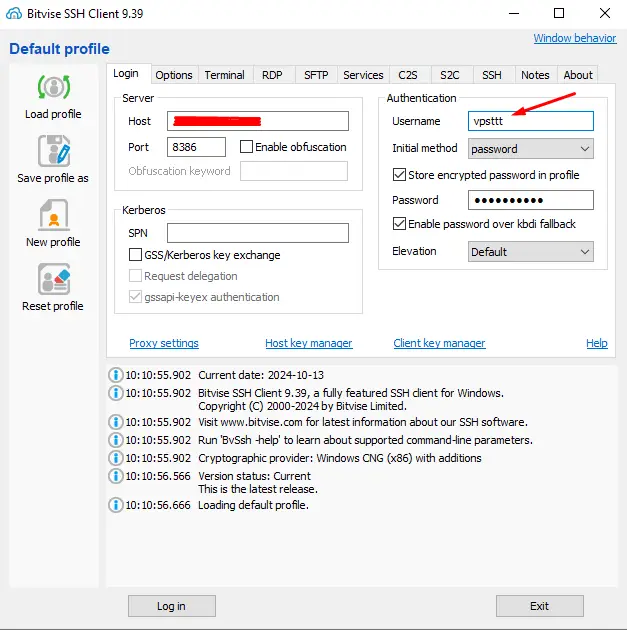Click the Port field showing 8386
This screenshot has height=630, width=627.
point(196,147)
